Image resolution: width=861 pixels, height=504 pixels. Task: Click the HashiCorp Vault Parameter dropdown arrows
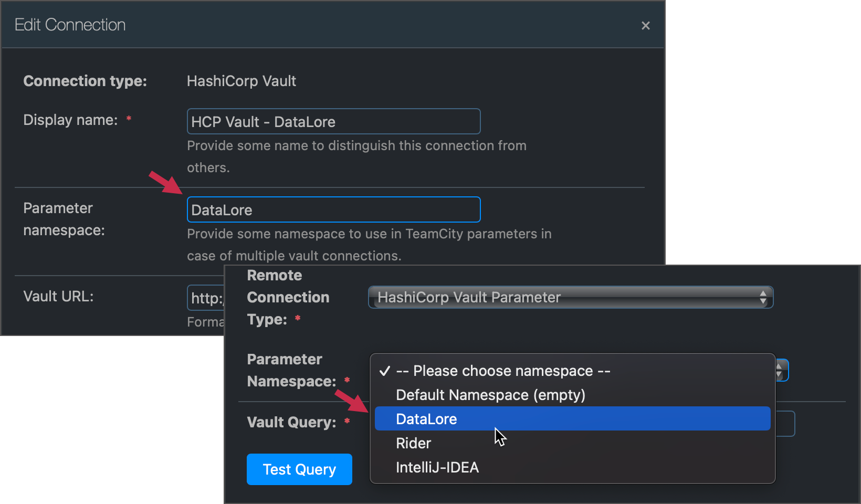[763, 298]
